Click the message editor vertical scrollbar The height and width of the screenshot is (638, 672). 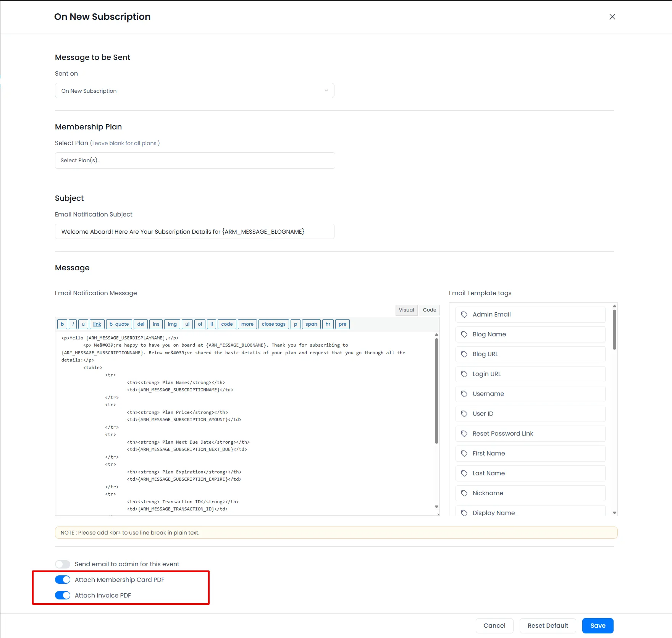pyautogui.click(x=436, y=389)
